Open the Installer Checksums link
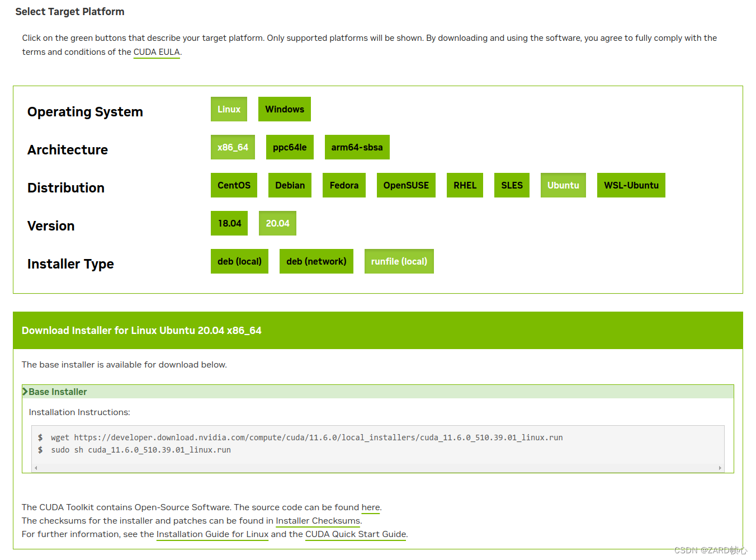The image size is (756, 560). [318, 521]
